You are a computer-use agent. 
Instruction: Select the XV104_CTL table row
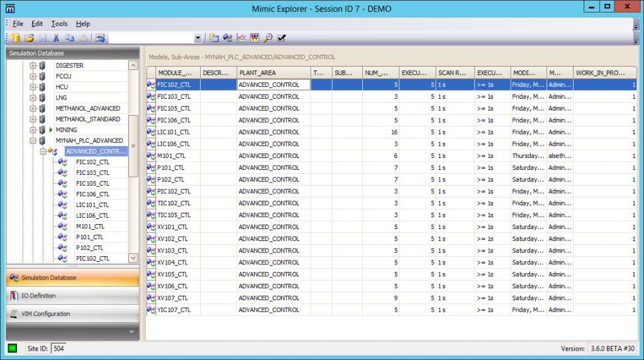pos(392,262)
